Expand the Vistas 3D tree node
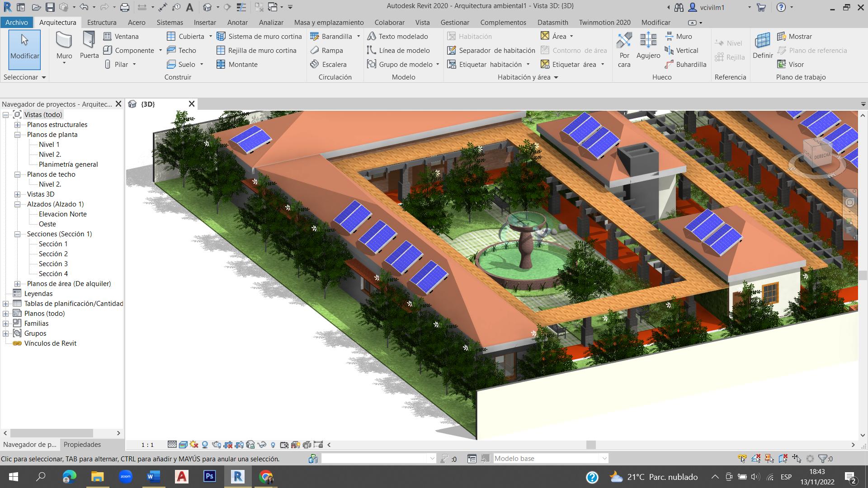Viewport: 868px width, 488px height. 17,194
